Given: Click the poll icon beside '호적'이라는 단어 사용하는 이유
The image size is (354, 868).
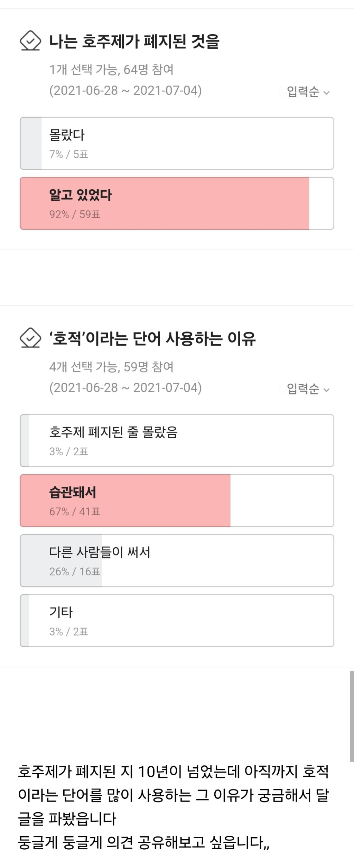Looking at the screenshot, I should tap(30, 338).
